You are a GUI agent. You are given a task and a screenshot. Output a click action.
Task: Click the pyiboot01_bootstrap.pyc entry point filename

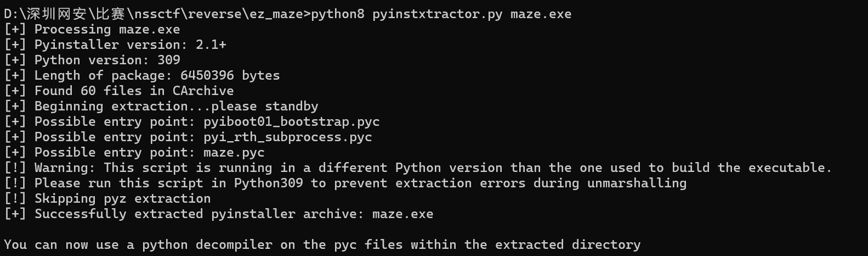[x=291, y=121]
